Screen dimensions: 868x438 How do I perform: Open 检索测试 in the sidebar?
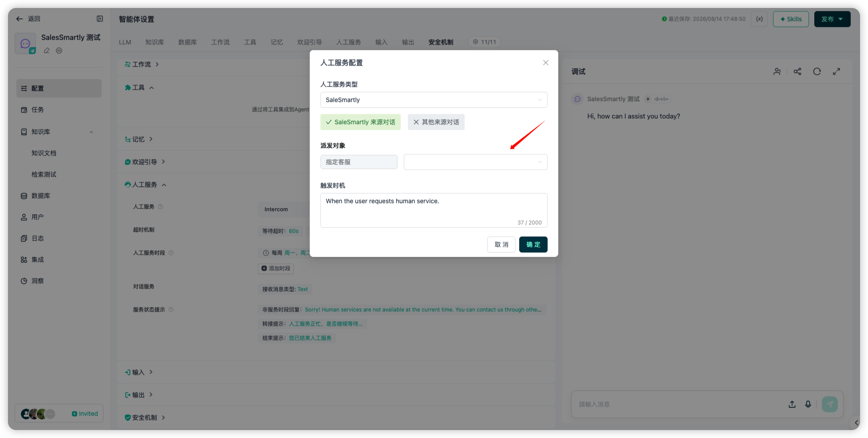pyautogui.click(x=44, y=174)
